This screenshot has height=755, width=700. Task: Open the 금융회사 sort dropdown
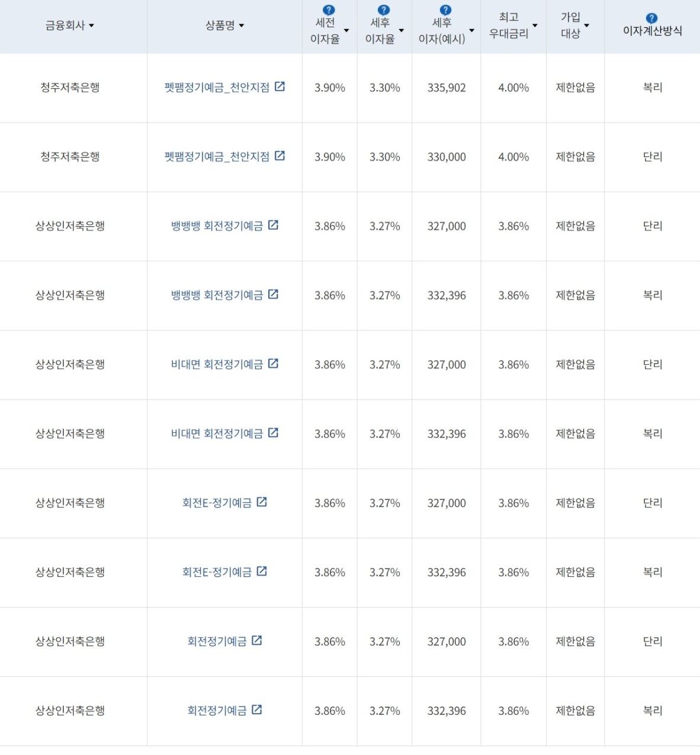tap(92, 25)
